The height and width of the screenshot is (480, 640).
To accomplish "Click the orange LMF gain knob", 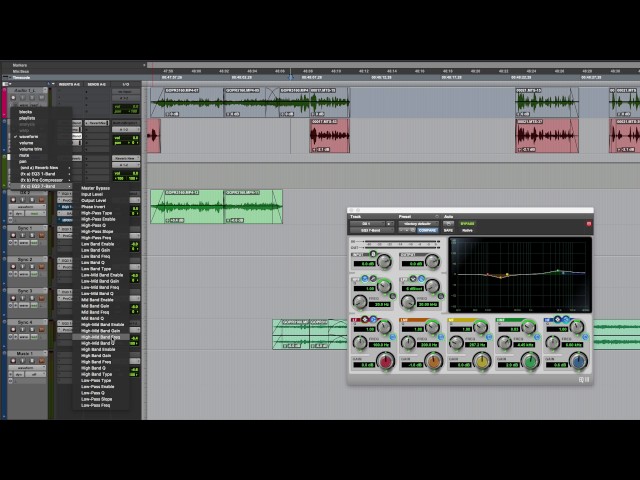I will (x=434, y=361).
